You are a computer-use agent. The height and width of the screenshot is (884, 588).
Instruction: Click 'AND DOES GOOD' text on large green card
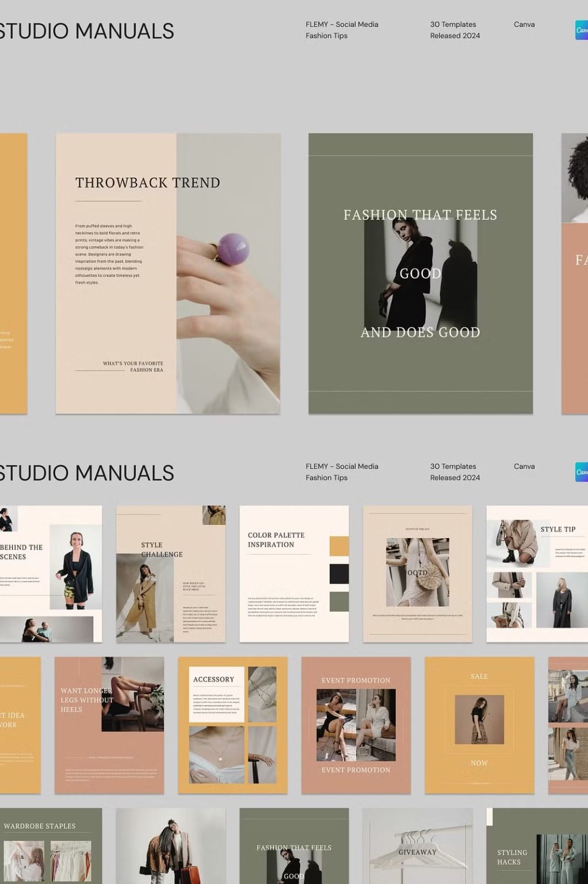[421, 333]
